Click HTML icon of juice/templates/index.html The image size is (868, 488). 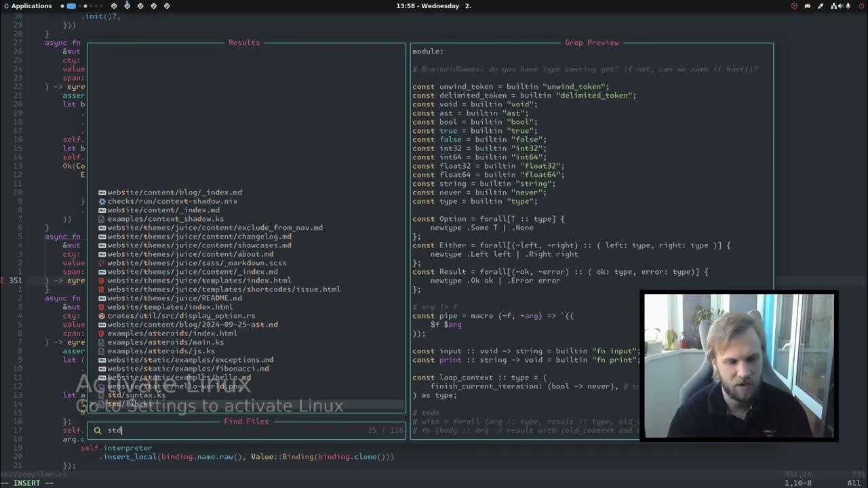coord(102,281)
